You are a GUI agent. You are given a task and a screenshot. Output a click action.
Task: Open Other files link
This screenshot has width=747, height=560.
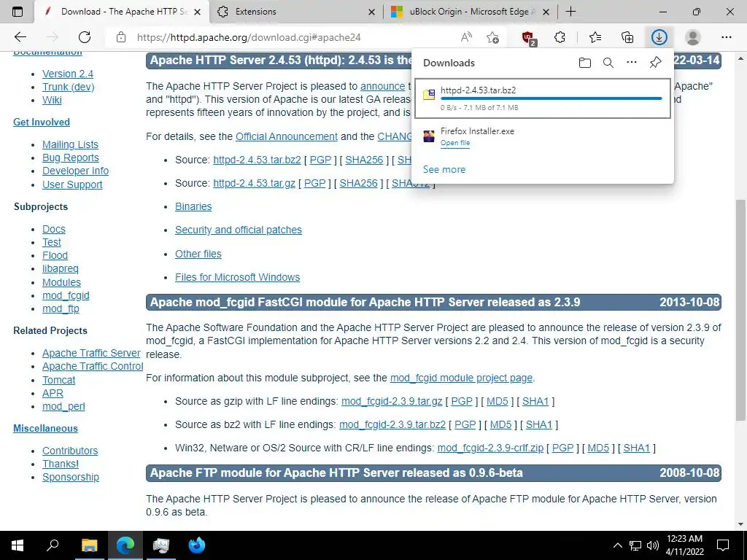[198, 254]
